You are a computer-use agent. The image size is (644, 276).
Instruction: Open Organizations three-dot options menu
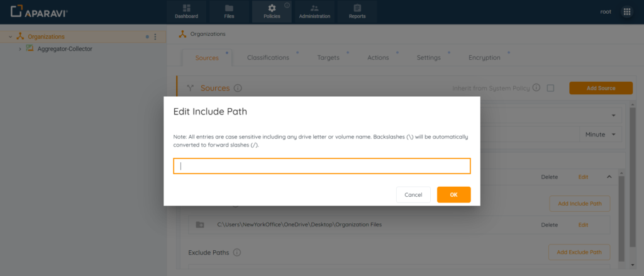(x=155, y=37)
